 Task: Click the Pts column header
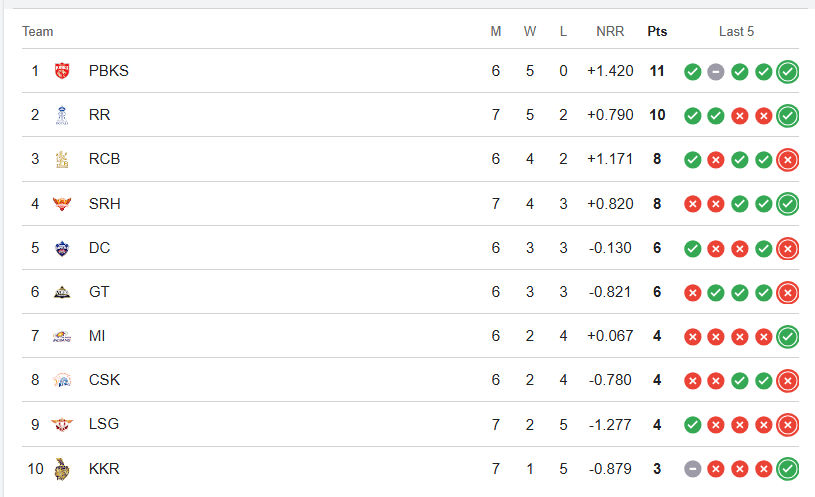(x=657, y=31)
